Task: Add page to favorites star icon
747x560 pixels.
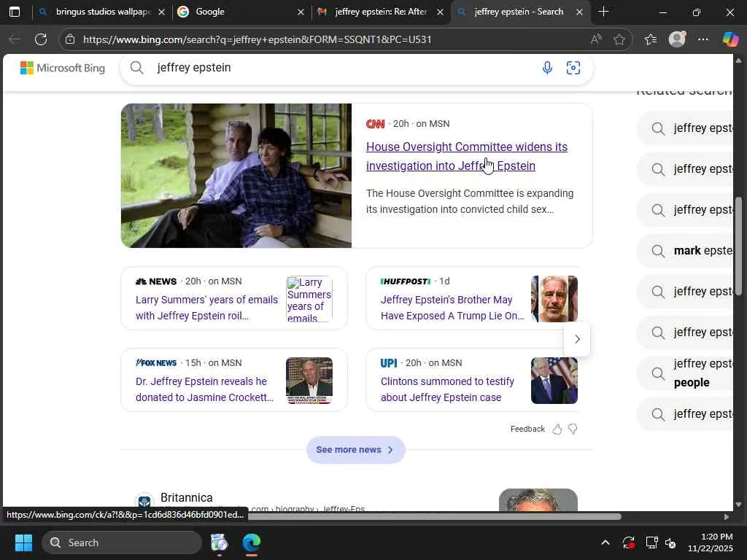Action: [619, 39]
